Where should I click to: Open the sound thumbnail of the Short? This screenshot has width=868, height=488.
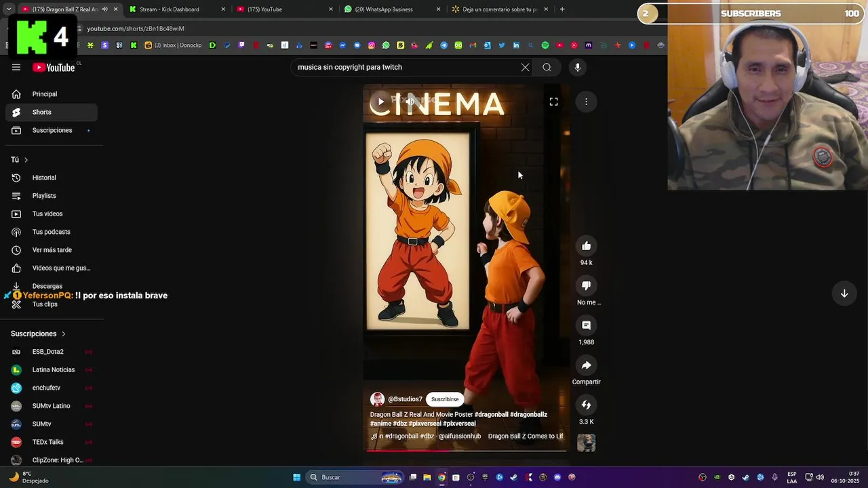(586, 443)
